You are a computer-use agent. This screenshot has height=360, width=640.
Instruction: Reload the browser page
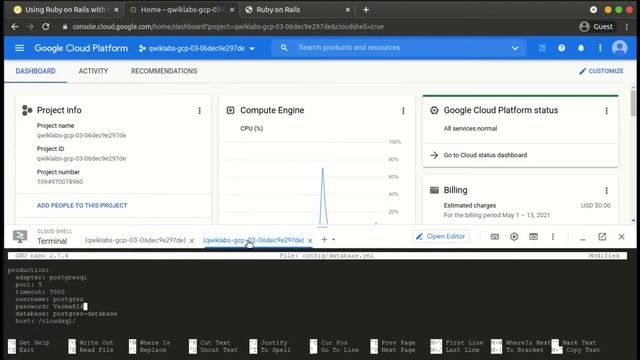pyautogui.click(x=46, y=27)
